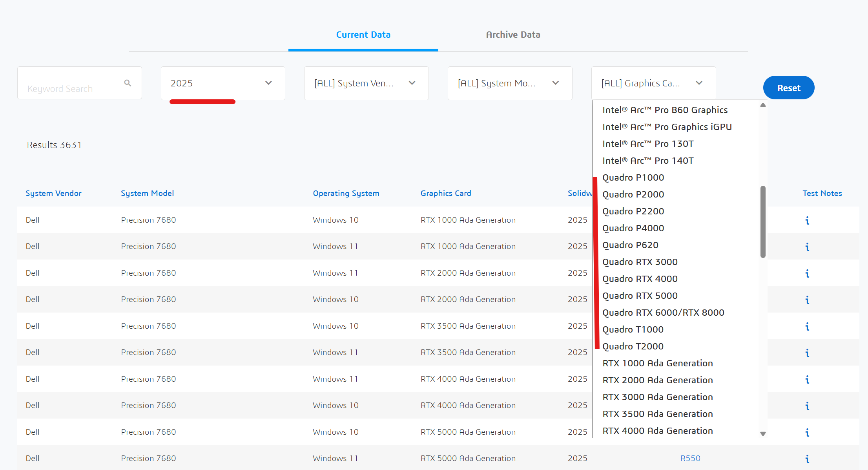Sort by the Operating System column header

click(x=346, y=193)
